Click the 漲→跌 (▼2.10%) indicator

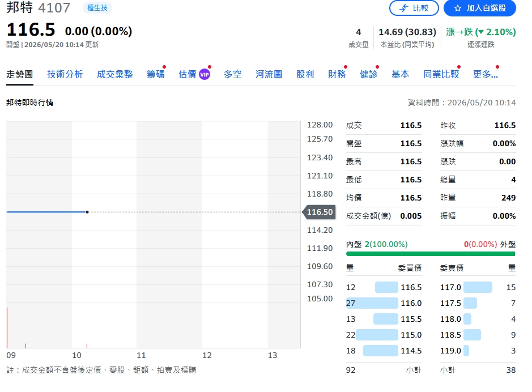click(481, 32)
